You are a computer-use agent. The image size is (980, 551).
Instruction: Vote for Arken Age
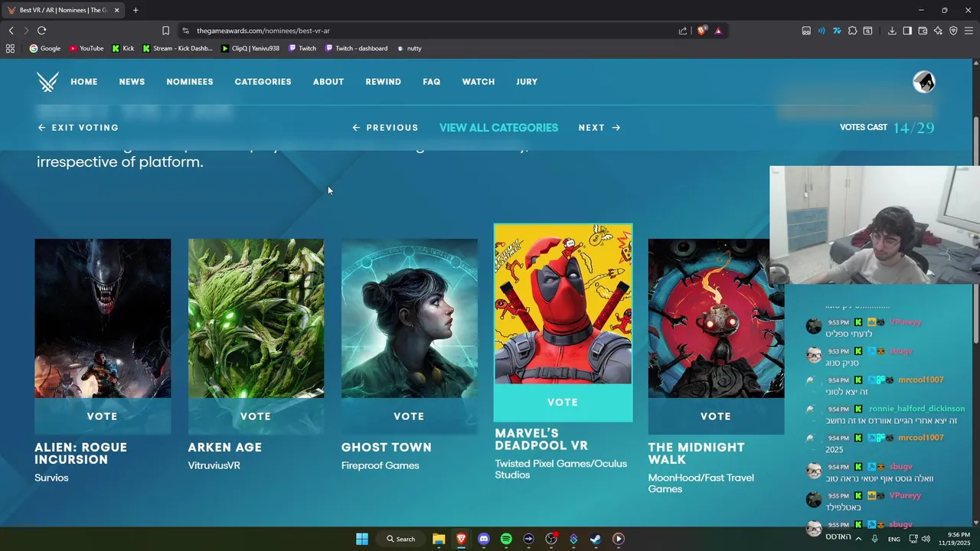(256, 416)
